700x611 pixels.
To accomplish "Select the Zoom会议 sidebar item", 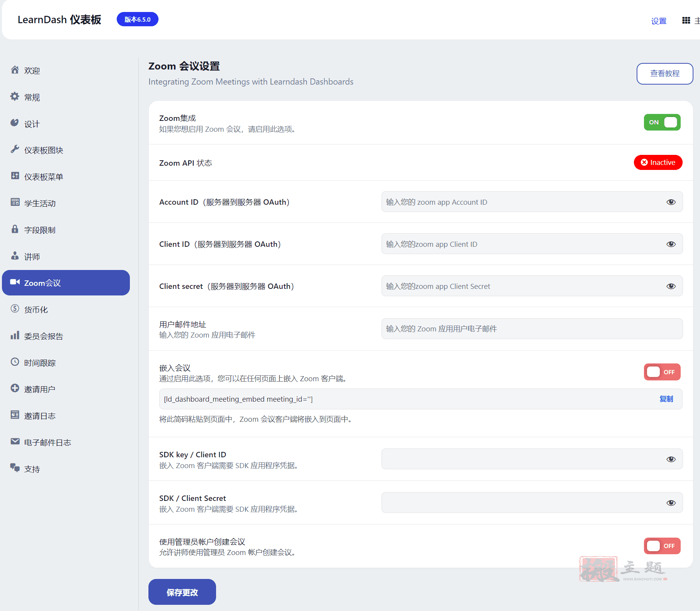I will pyautogui.click(x=66, y=283).
